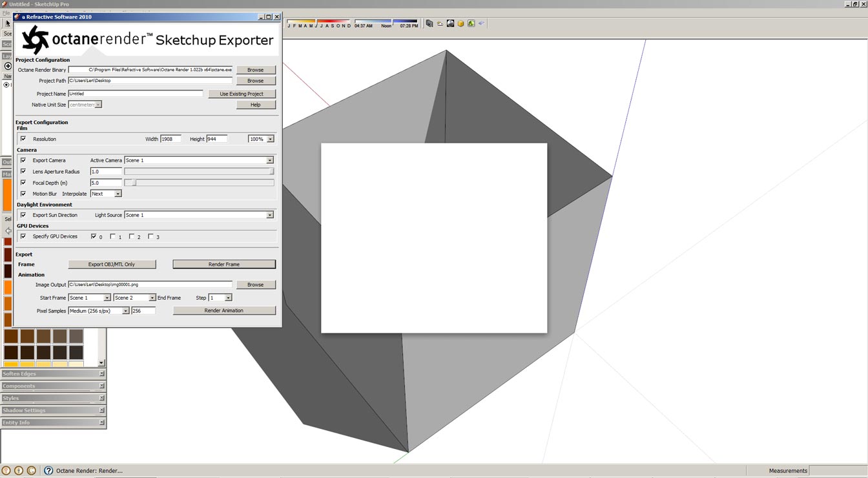Uncheck the Focal Depth checkbox
The width and height of the screenshot is (868, 478).
point(23,182)
